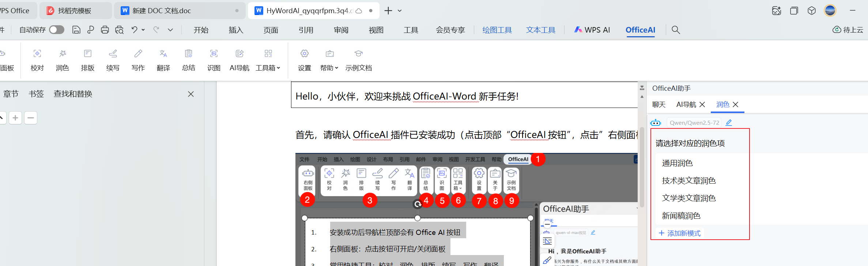This screenshot has height=266, width=868.
Task: Select 文学类文章润色 option
Action: [x=689, y=198]
